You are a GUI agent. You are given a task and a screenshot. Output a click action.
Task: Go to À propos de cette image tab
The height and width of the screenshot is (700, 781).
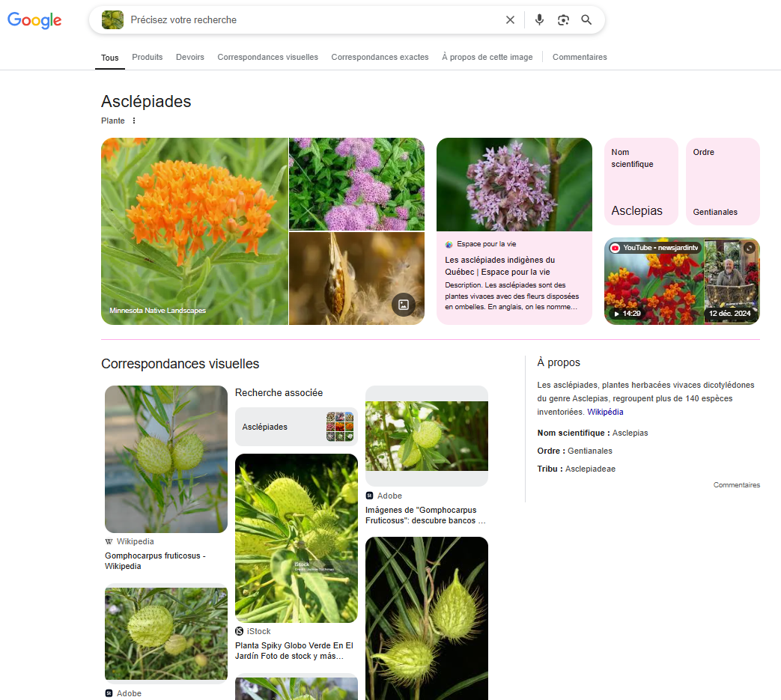[487, 57]
